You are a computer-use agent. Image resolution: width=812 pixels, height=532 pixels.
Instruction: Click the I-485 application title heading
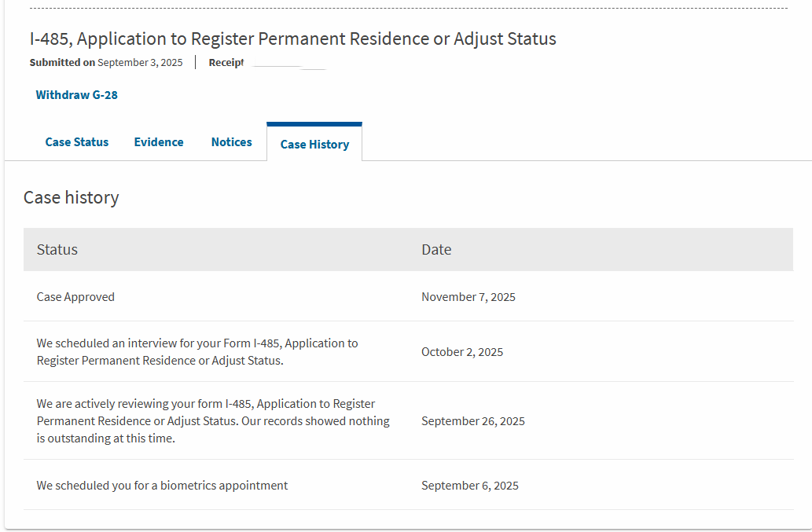[293, 39]
